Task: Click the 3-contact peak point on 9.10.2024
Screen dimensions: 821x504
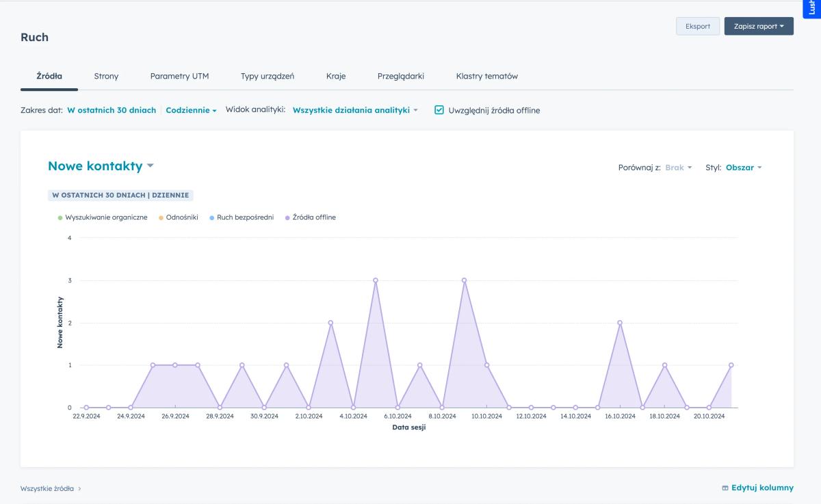Action: pos(465,280)
